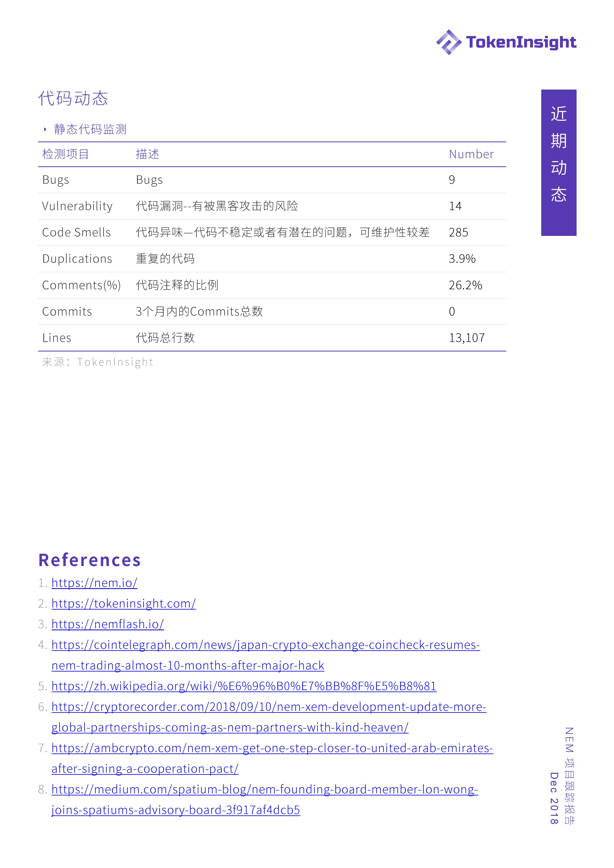Viewport: 614px width, 868px height.
Task: Click the vertical Dec 2018 date text
Action: 554,798
